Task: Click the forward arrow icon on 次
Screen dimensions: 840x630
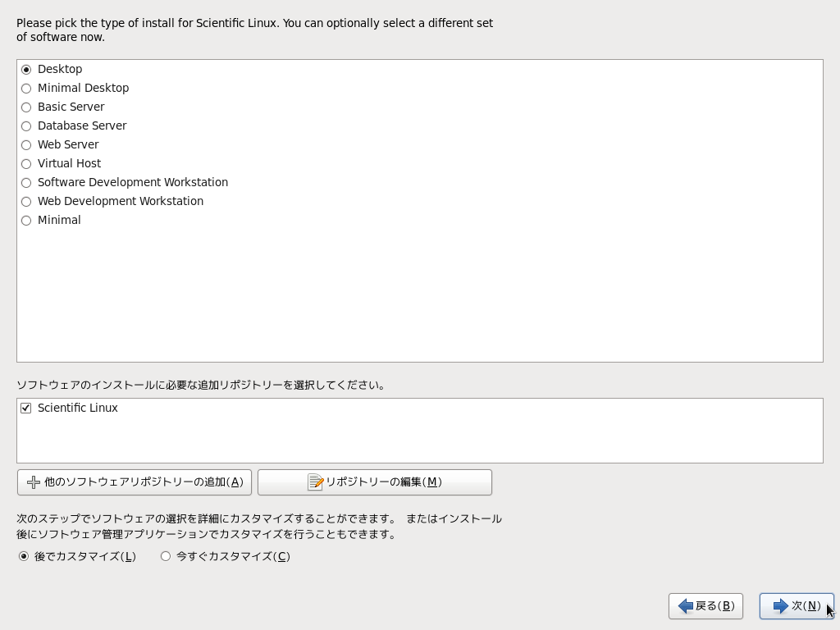Action: tap(780, 606)
